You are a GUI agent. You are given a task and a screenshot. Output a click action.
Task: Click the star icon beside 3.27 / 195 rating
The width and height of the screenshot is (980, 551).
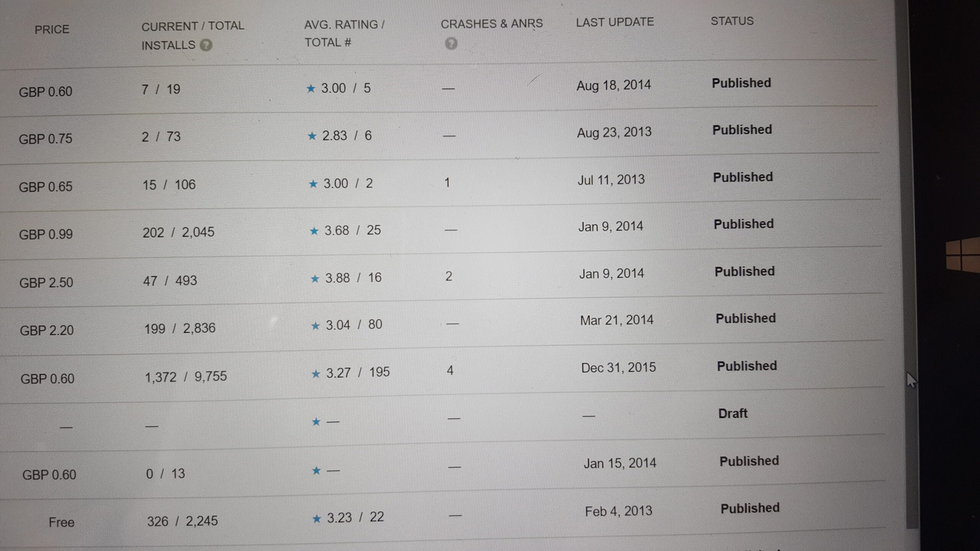tap(315, 374)
